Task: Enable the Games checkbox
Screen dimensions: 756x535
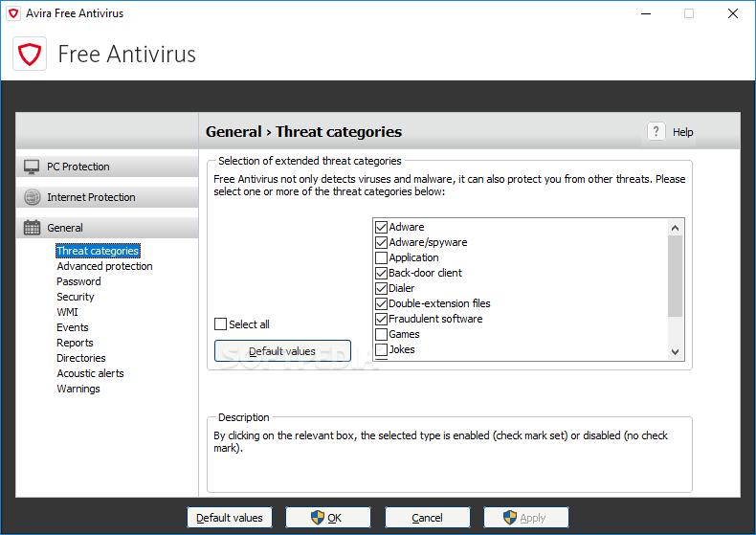Action: click(x=382, y=335)
